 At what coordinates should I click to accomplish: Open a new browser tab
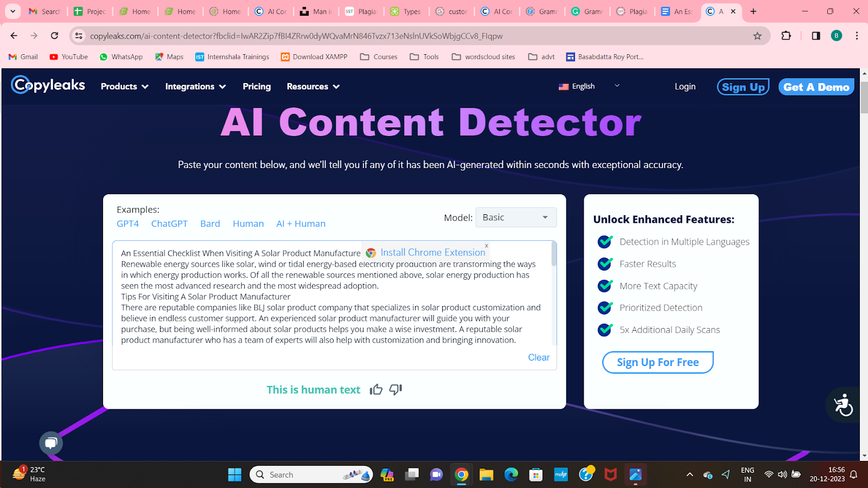[x=753, y=11]
